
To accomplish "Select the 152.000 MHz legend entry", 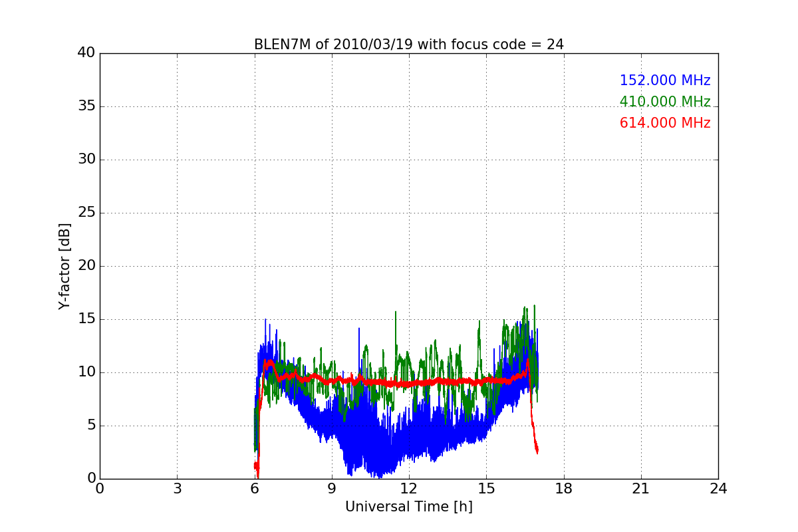I will 664,80.
